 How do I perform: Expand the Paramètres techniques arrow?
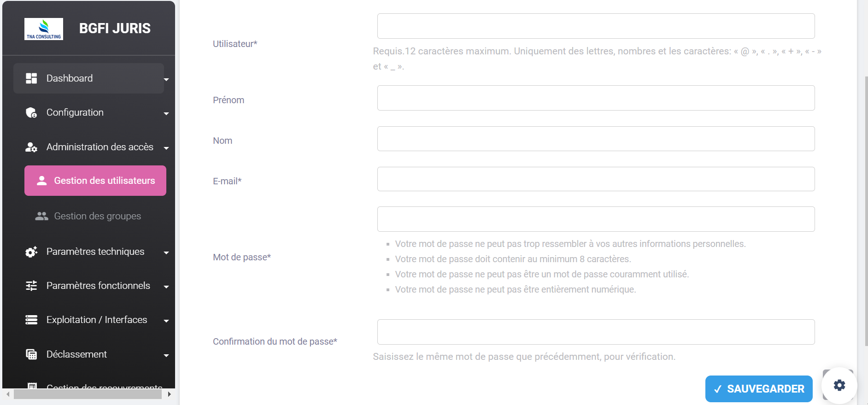click(166, 253)
